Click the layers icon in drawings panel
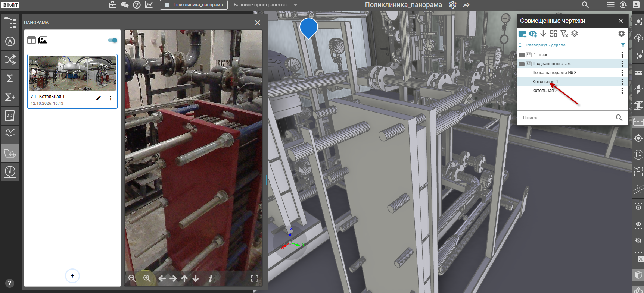The image size is (644, 293). (x=575, y=34)
